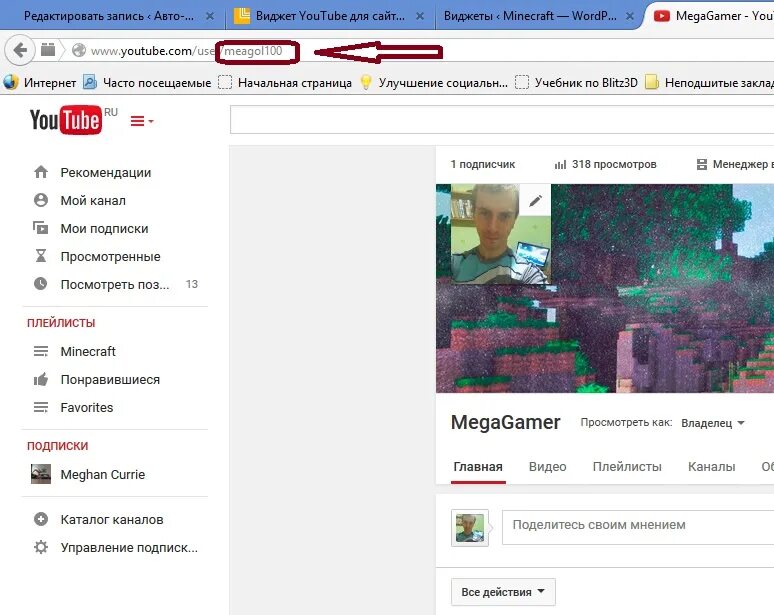Open the history panel icon beside the back button
774x615 pixels.
48,50
